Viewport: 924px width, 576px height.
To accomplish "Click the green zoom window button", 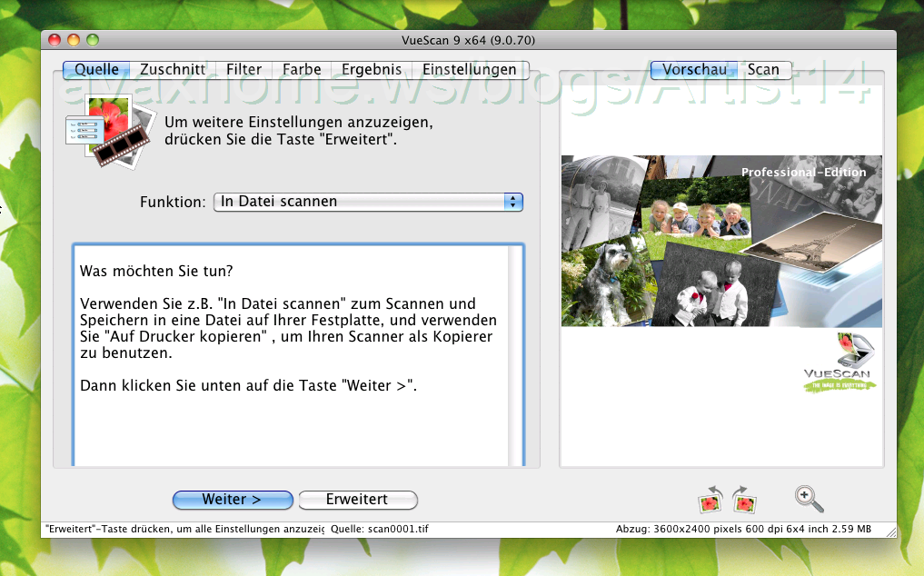I will pos(93,40).
